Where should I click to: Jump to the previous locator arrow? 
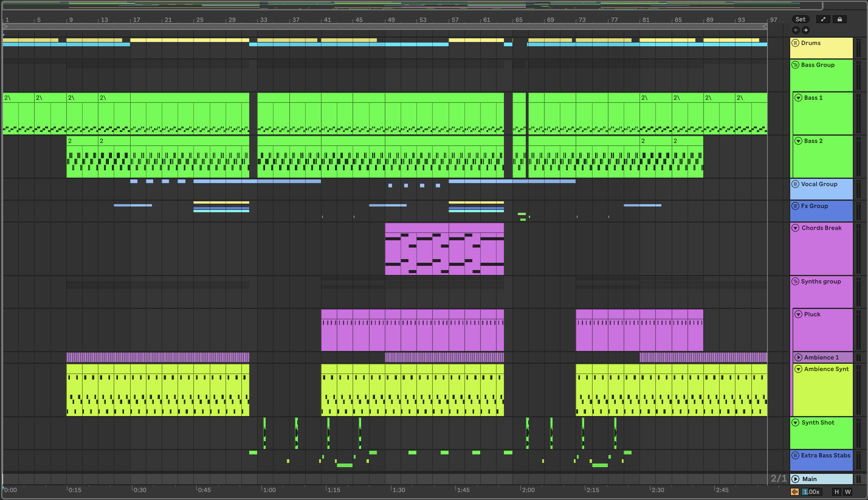coord(796,30)
